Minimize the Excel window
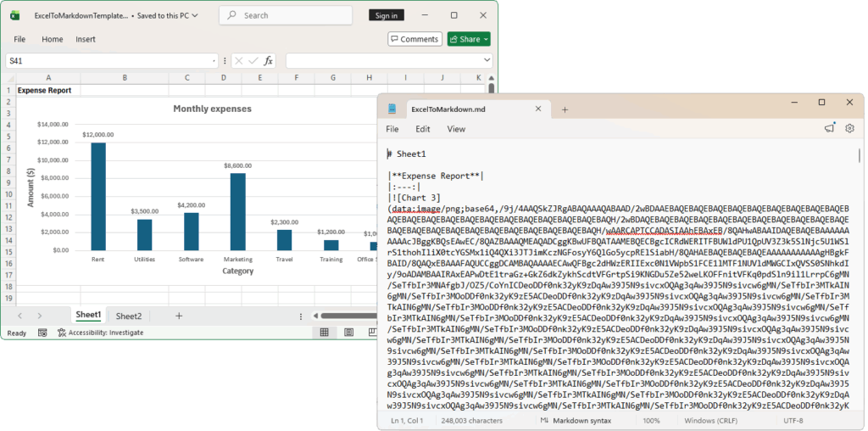This screenshot has width=868, height=431. [x=424, y=15]
